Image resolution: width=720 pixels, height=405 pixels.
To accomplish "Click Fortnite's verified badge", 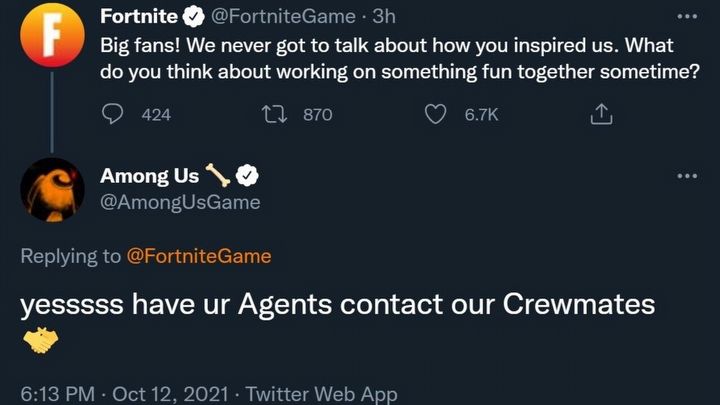I will point(194,16).
